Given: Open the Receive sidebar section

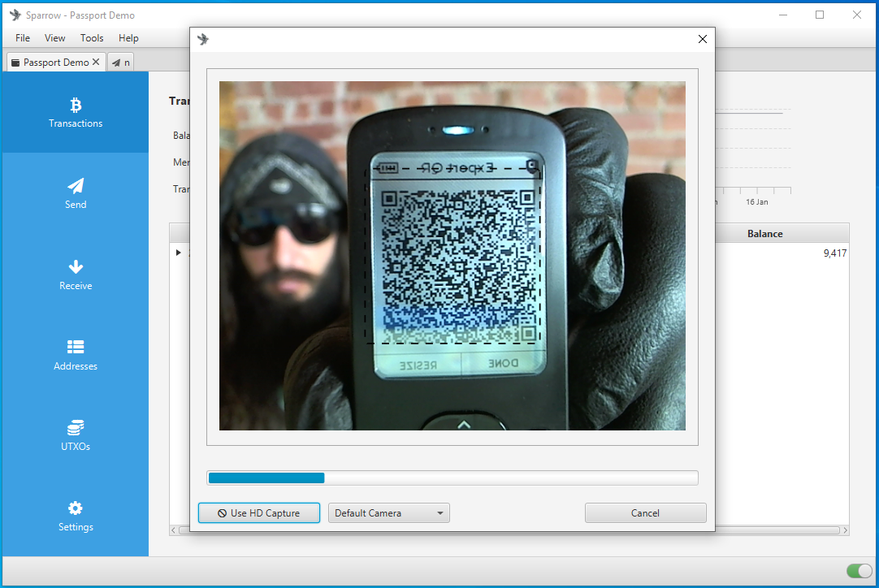Looking at the screenshot, I should [x=75, y=275].
